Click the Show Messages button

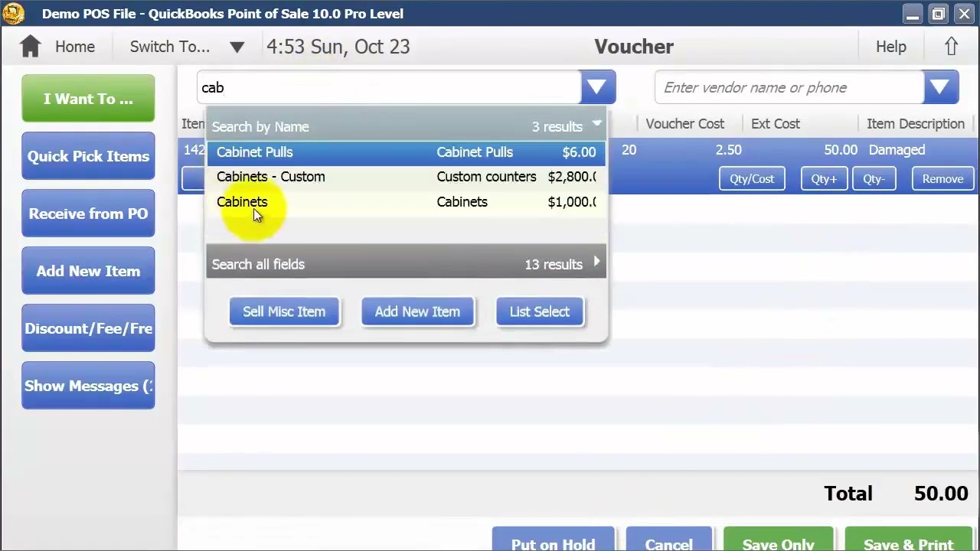(x=88, y=386)
